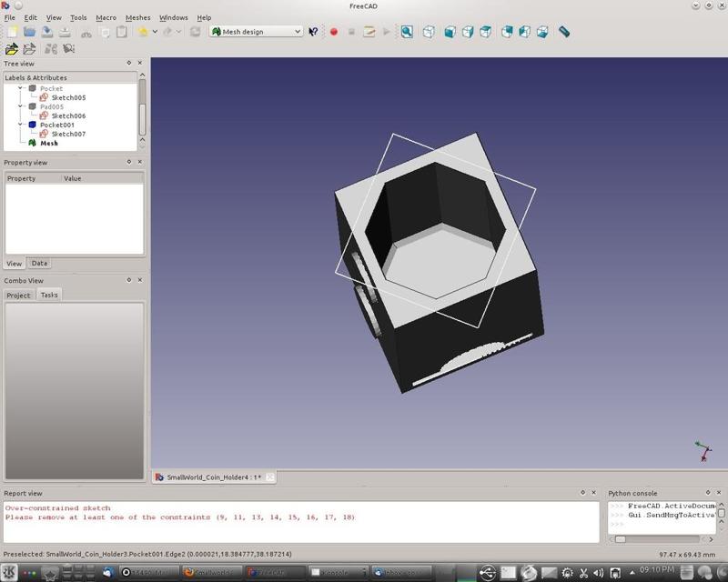
Task: Click the red record macro button
Action: [x=333, y=32]
